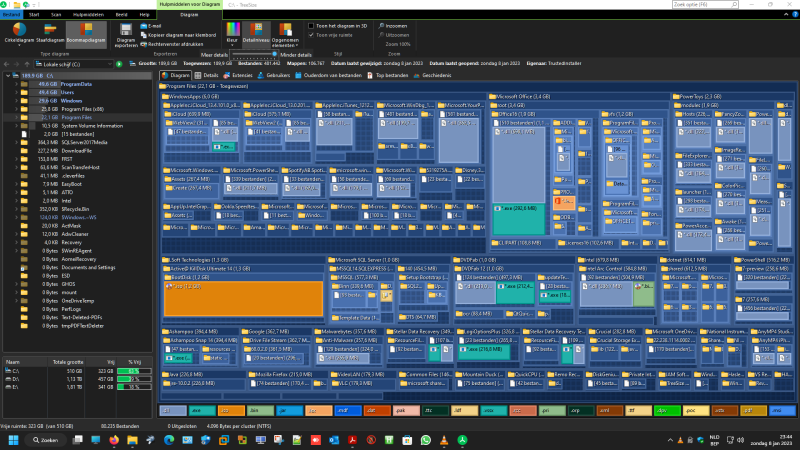The image size is (800, 450).
Task: Click the Rechtervenster afdrukken button
Action: click(179, 43)
